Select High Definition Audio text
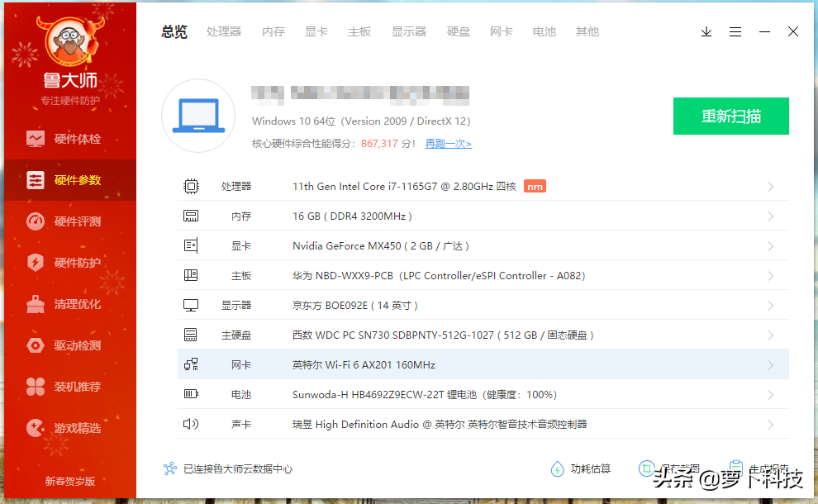The height and width of the screenshot is (504, 818). [440, 424]
